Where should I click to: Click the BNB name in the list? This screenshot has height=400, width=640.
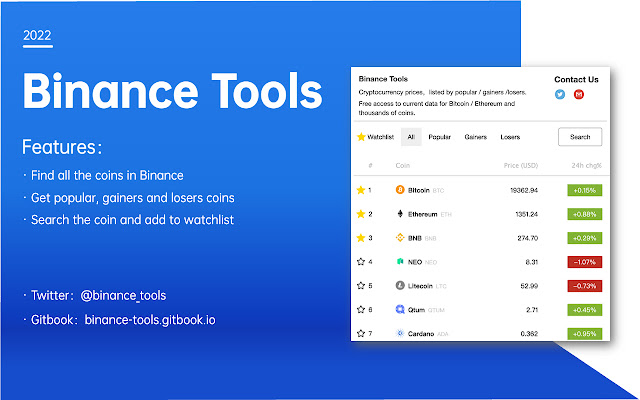[415, 238]
